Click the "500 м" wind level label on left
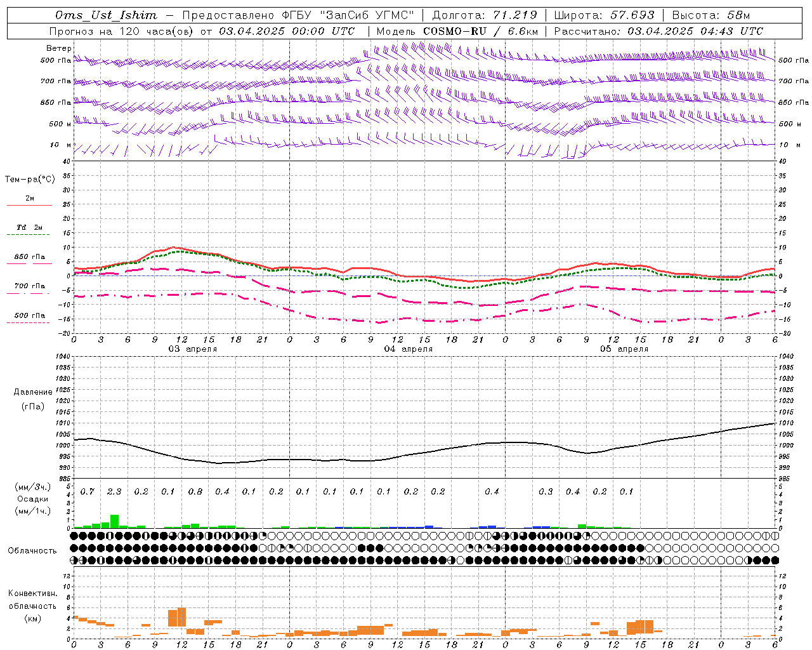812x650 pixels. [x=60, y=124]
